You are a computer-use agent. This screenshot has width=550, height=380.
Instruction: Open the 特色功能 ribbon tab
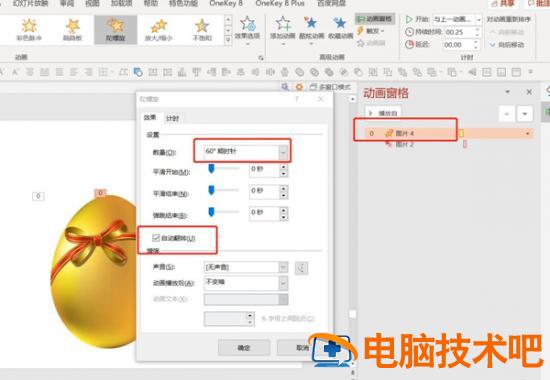tap(183, 4)
